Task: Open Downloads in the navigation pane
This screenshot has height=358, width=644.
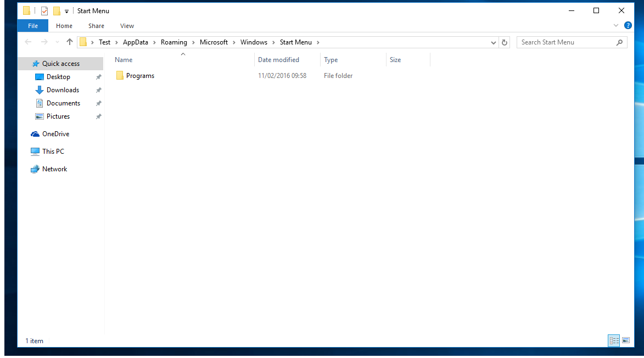Action: coord(63,90)
